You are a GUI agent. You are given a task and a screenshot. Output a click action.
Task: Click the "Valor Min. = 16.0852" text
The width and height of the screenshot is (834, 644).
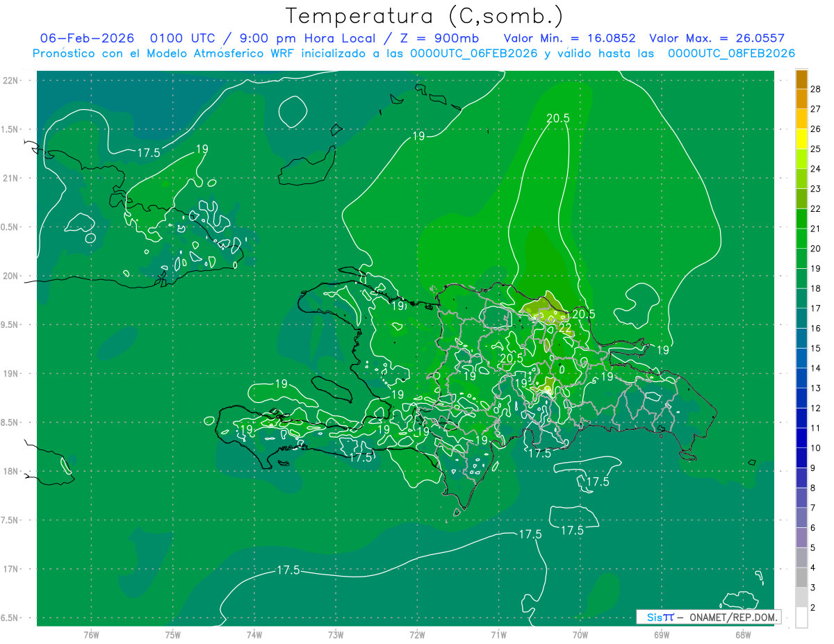569,38
